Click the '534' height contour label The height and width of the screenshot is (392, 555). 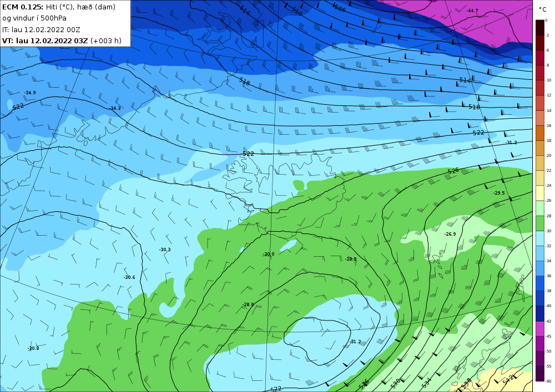pyautogui.click(x=426, y=382)
